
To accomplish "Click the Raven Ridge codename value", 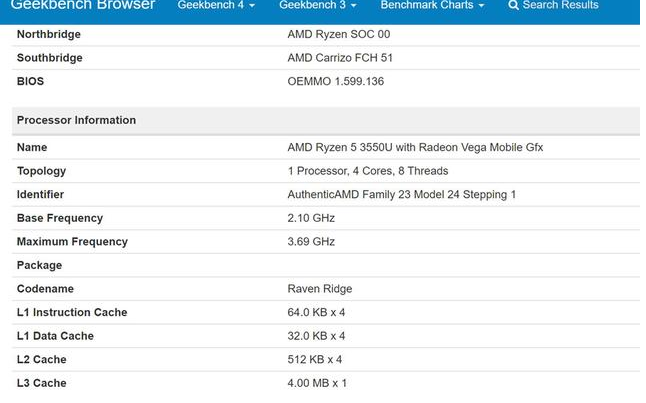I will pos(320,289).
